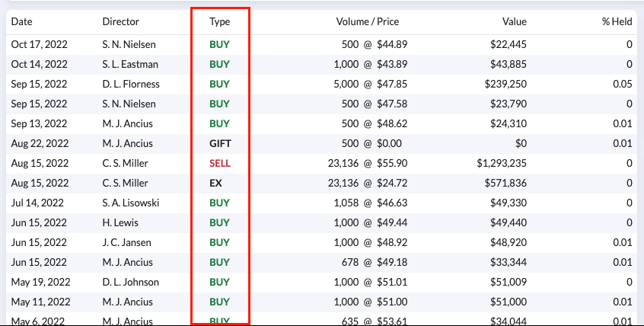Click the $1,293,235 value cell
The height and width of the screenshot is (326, 644).
pyautogui.click(x=501, y=163)
